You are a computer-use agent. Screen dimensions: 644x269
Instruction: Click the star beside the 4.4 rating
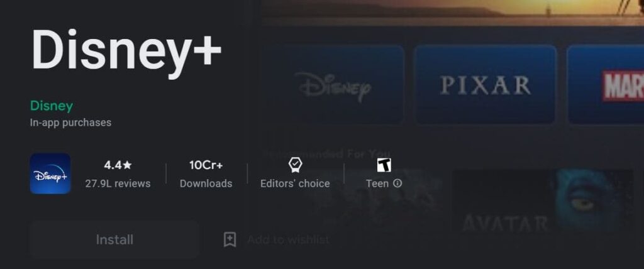(127, 165)
